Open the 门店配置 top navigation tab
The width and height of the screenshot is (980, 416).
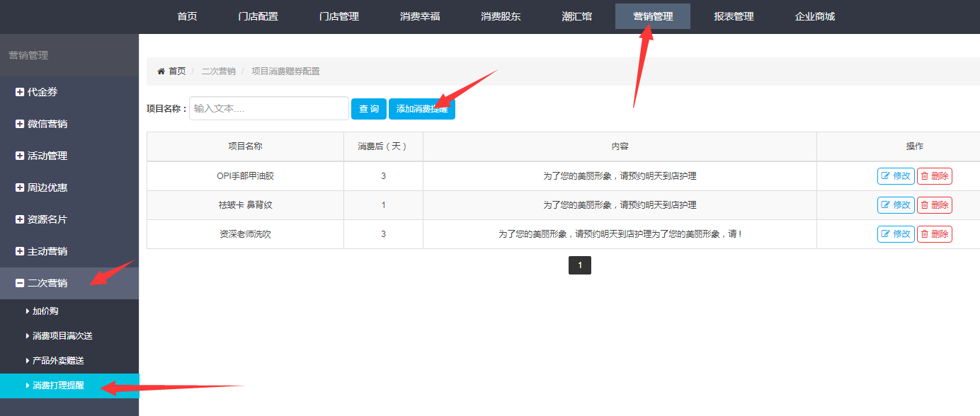coord(258,16)
